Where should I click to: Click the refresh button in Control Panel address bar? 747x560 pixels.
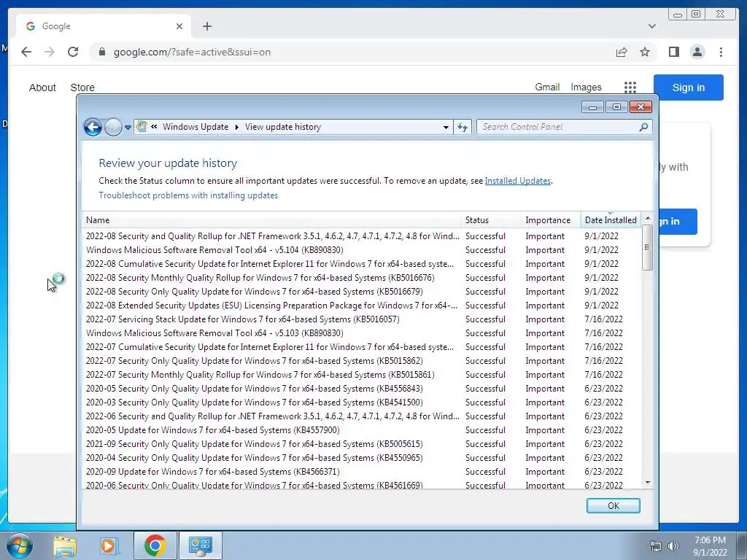click(x=462, y=127)
